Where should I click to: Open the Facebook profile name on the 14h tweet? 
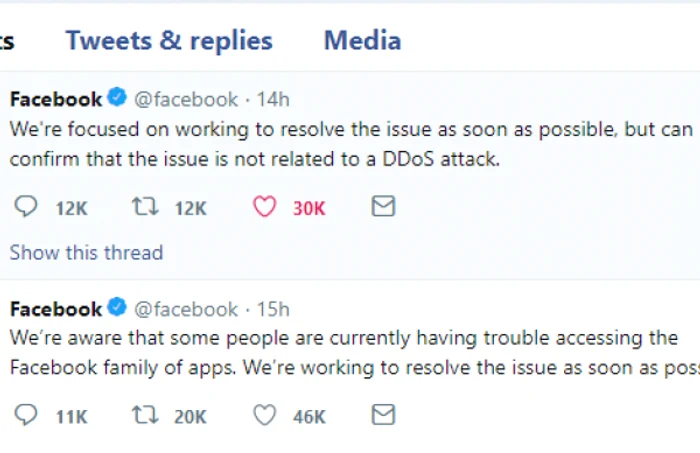pos(56,99)
